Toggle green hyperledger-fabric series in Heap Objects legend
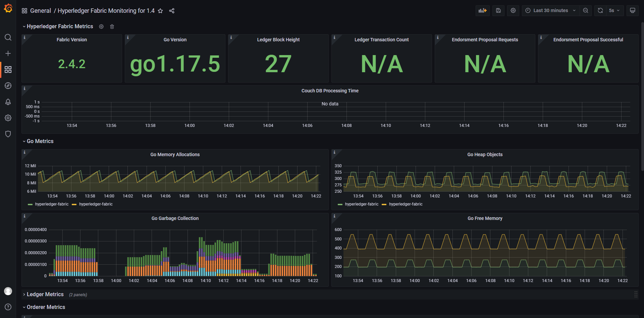The height and width of the screenshot is (318, 644). pos(362,204)
